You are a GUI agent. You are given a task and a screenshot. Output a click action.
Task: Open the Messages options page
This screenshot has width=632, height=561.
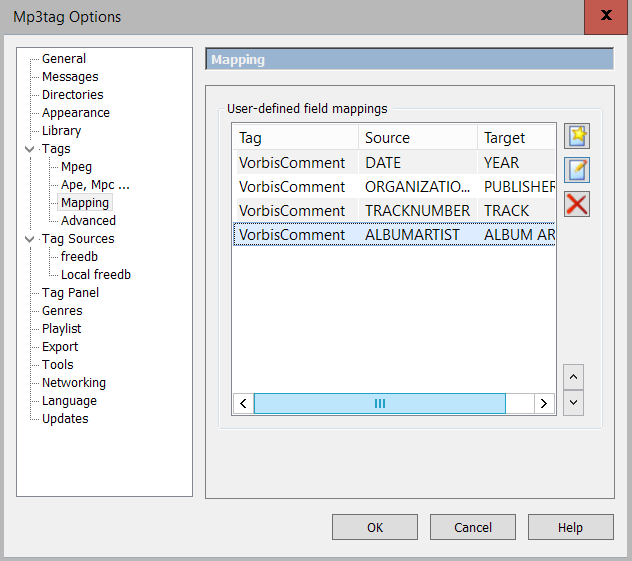pos(70,77)
